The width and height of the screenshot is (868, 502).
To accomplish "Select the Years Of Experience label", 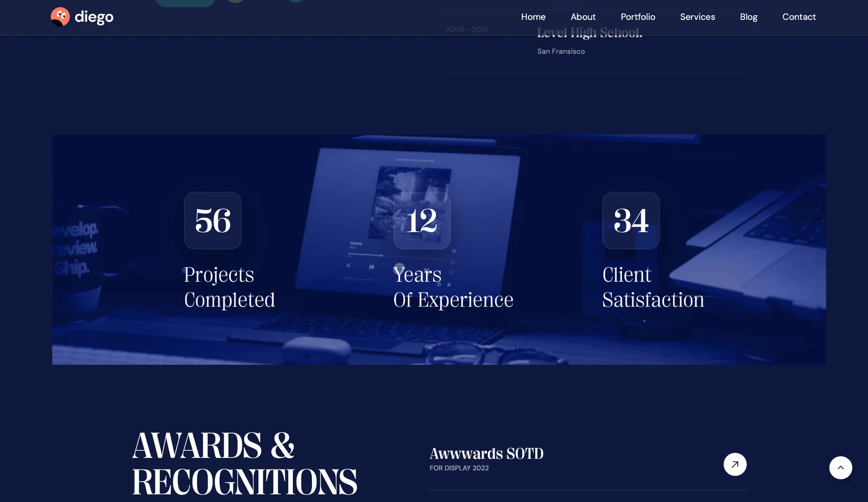I will tap(453, 287).
